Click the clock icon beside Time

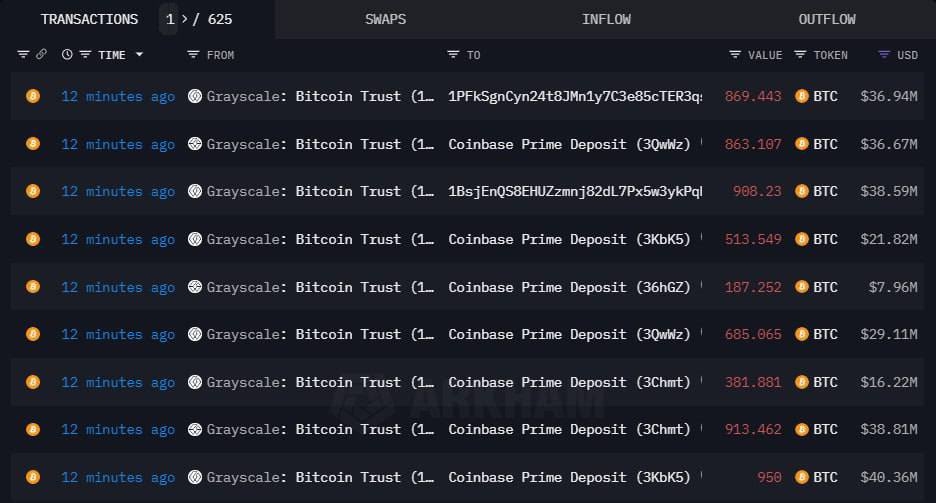pyautogui.click(x=67, y=55)
